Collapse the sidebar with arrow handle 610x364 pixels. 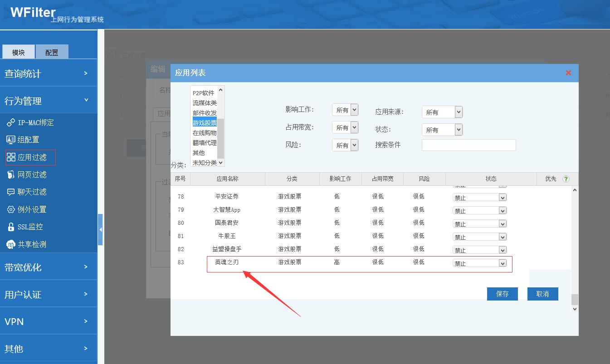100,229
